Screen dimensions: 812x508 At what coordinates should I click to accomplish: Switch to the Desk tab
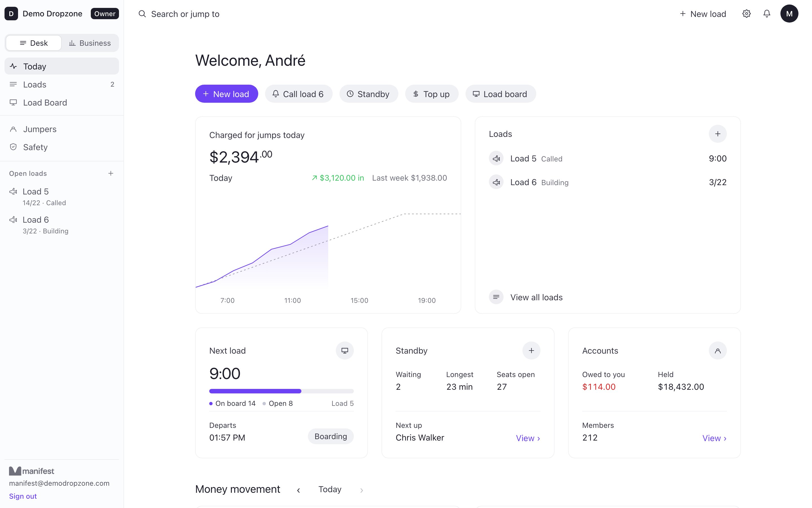coord(34,43)
